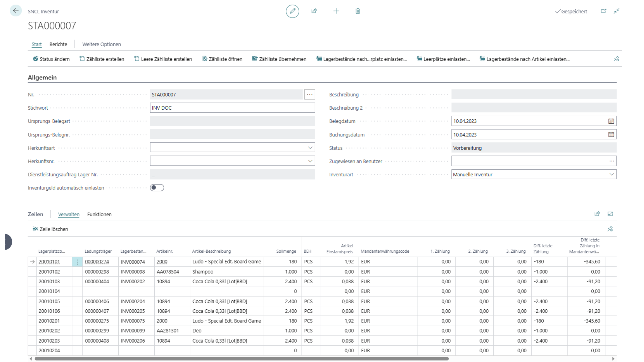
Task: Open Belegdatum calendar picker
Action: click(x=611, y=121)
